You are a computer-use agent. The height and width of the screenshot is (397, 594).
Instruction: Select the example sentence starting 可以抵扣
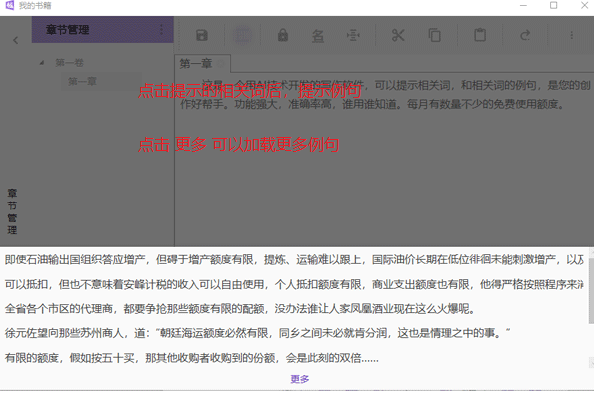pyautogui.click(x=294, y=284)
